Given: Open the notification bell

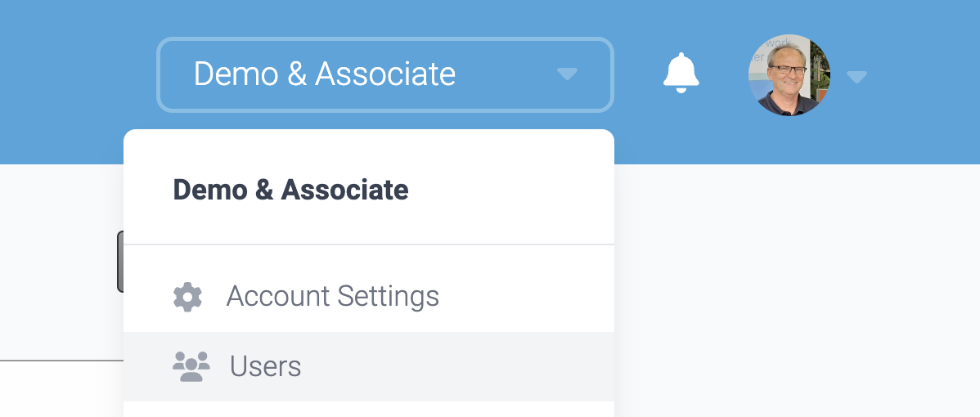Looking at the screenshot, I should tap(681, 73).
